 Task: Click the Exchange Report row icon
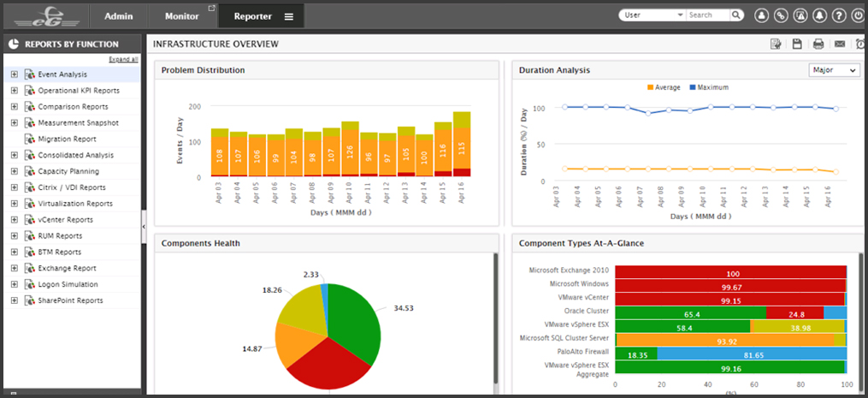click(x=30, y=268)
